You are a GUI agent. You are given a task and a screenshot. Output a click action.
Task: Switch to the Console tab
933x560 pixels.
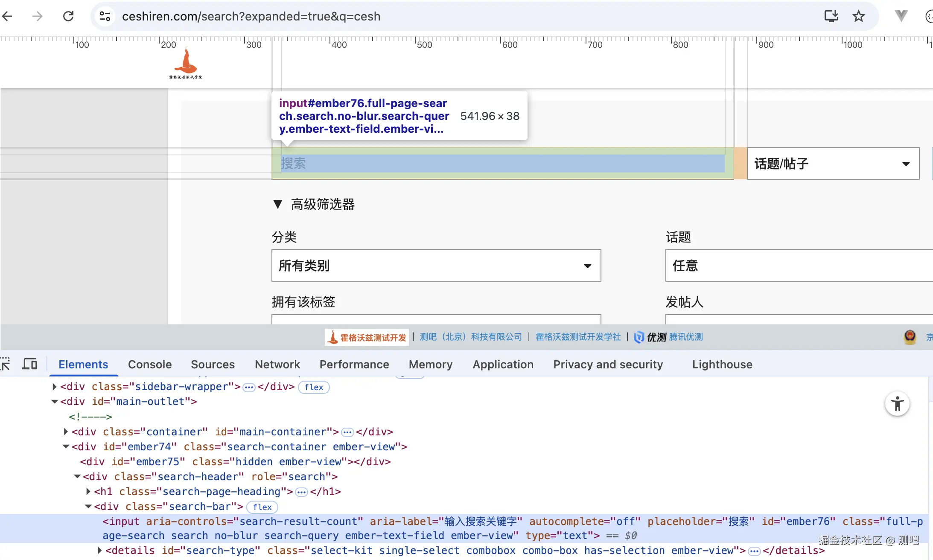point(150,365)
